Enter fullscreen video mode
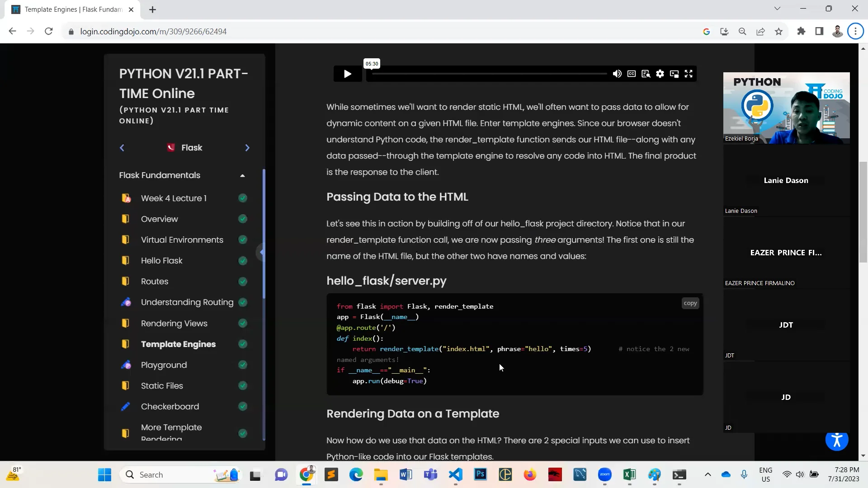Image resolution: width=868 pixels, height=488 pixels. click(689, 74)
